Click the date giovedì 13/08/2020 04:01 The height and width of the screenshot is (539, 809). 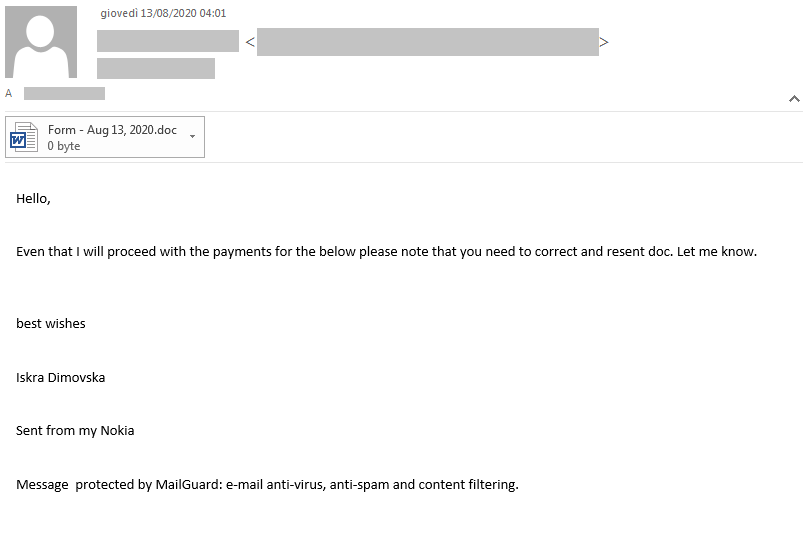click(x=163, y=13)
